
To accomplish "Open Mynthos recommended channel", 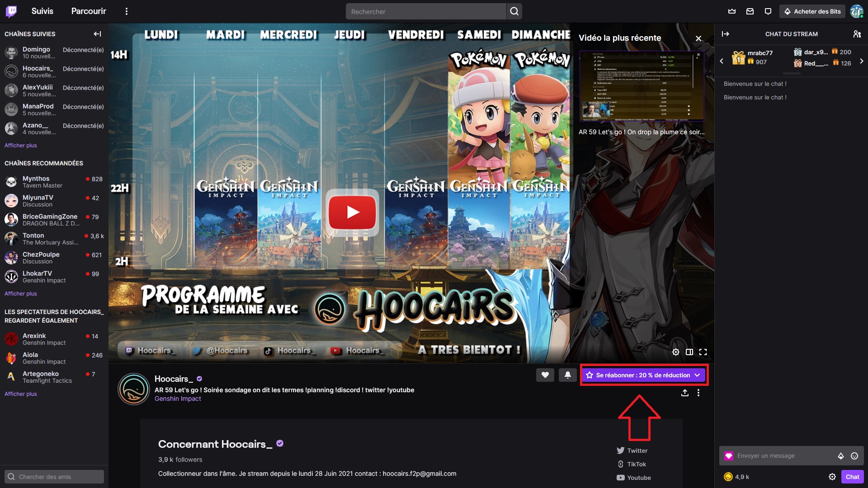I will pyautogui.click(x=54, y=182).
